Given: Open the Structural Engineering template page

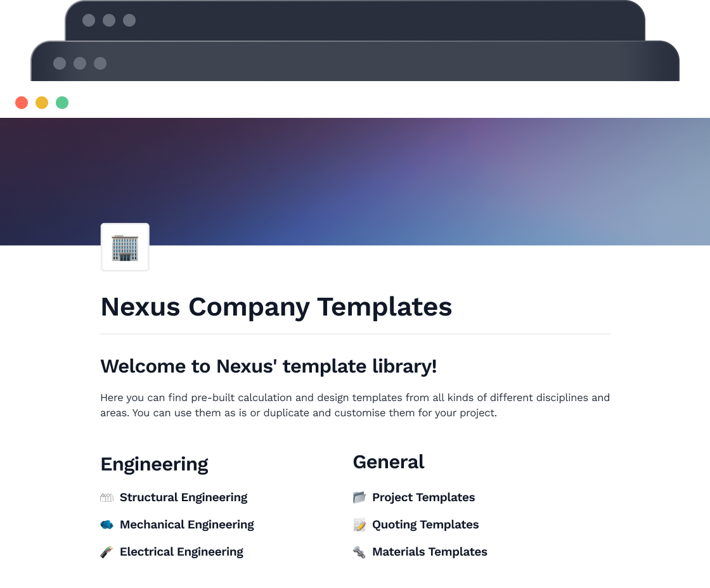Looking at the screenshot, I should (184, 497).
